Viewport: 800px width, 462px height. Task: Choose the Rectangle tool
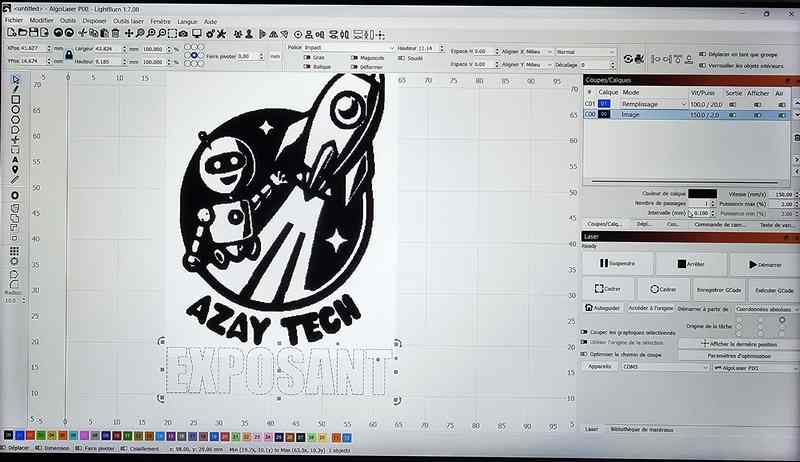tap(16, 99)
